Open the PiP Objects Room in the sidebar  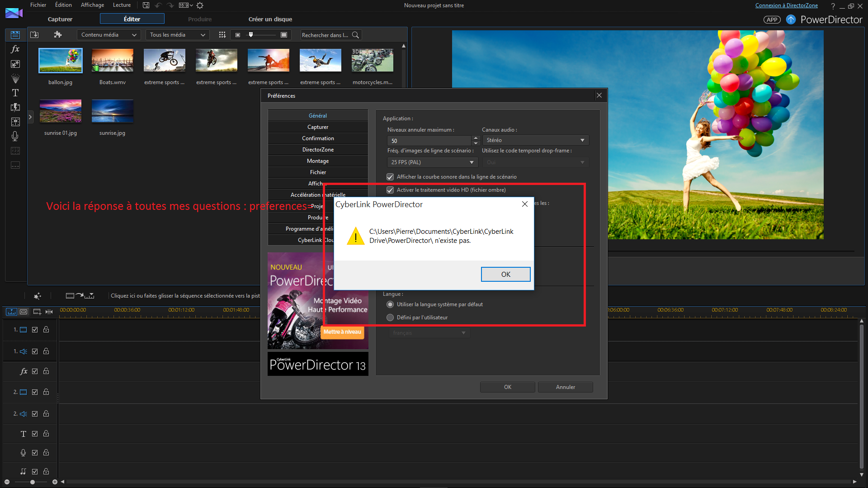pos(15,64)
